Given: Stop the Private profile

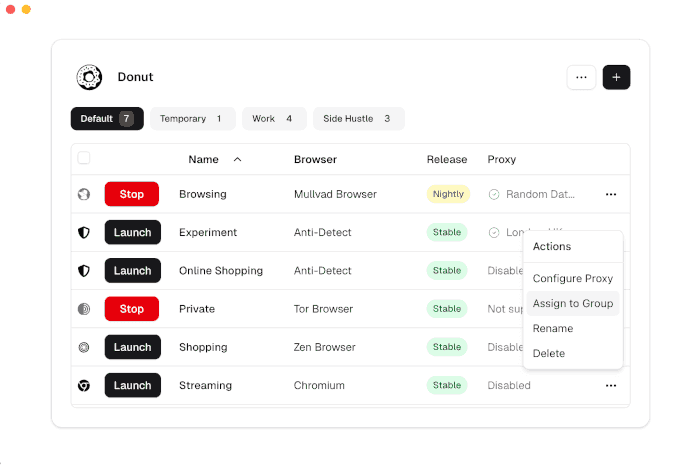Looking at the screenshot, I should 132,309.
